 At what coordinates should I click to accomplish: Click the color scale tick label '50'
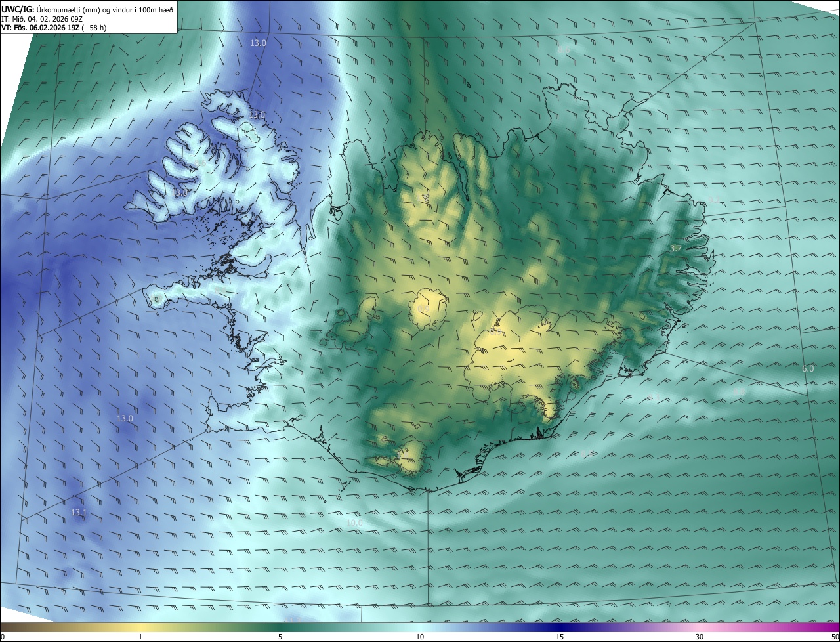coord(835,637)
